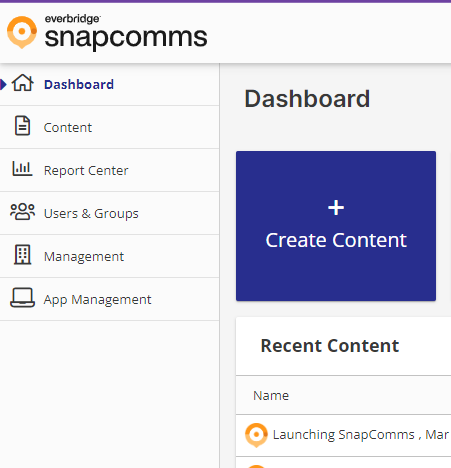
Task: Click the App Management laptop icon
Action: point(22,298)
